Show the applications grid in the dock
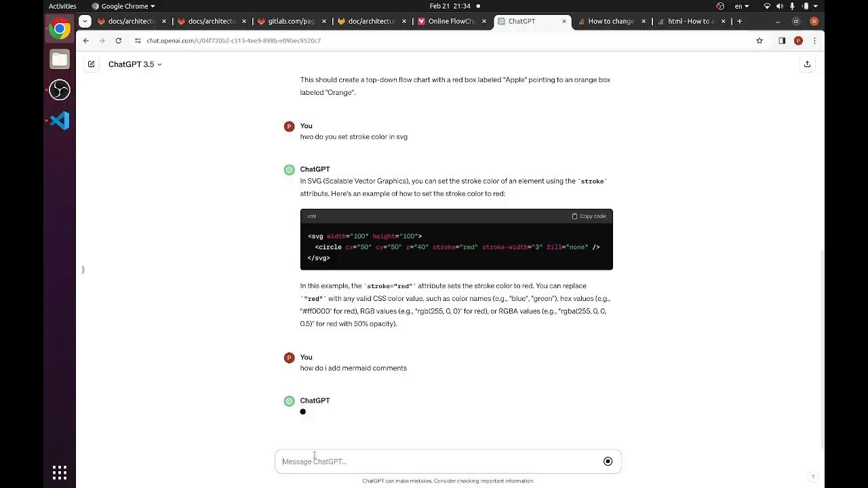The height and width of the screenshot is (488, 868). click(60, 472)
